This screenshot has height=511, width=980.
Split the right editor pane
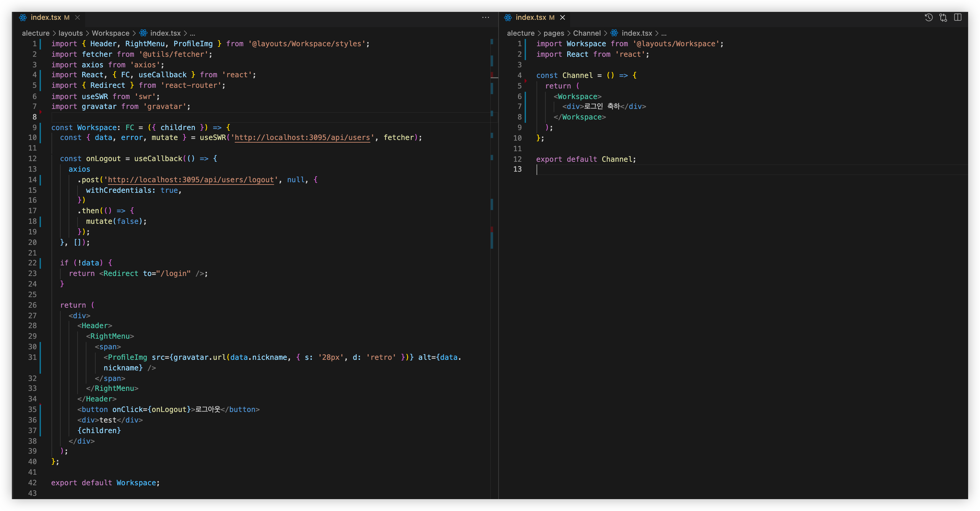(958, 17)
